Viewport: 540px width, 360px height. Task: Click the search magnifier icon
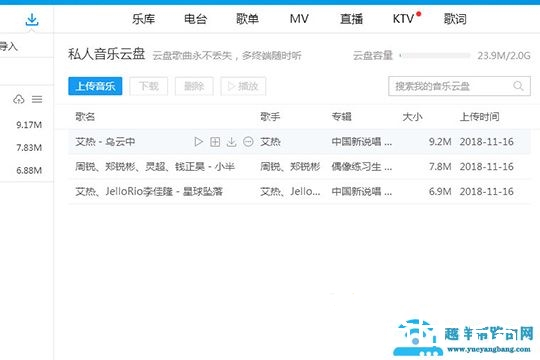(518, 86)
